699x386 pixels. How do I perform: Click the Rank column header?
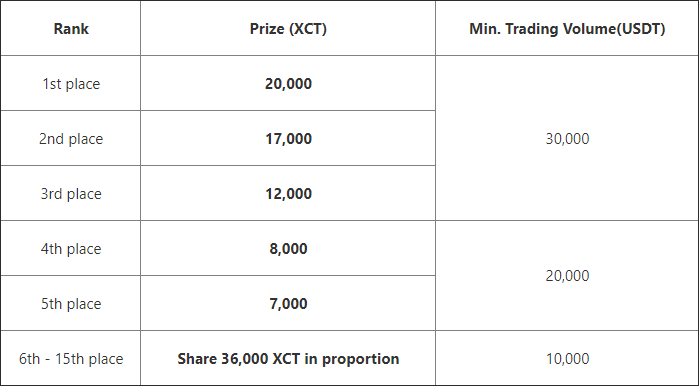coord(71,28)
